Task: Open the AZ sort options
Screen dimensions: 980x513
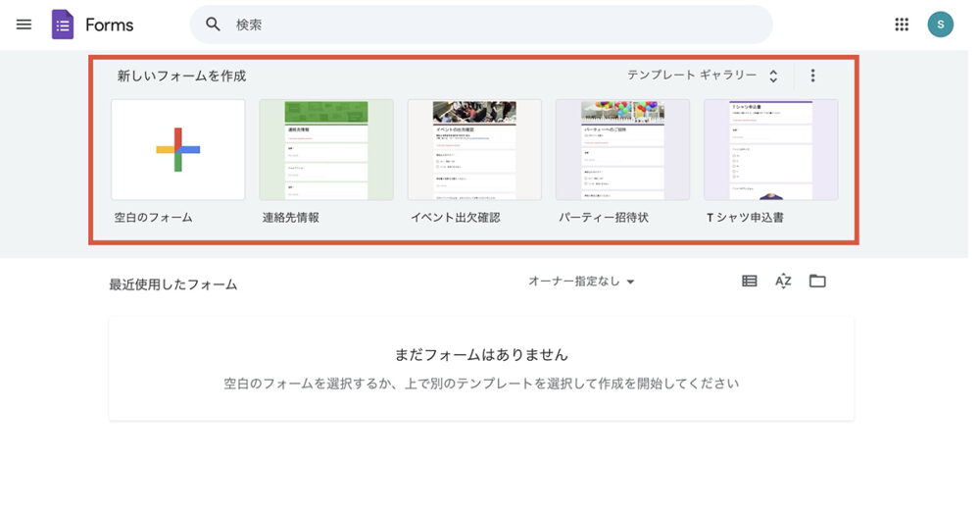Action: (x=783, y=282)
